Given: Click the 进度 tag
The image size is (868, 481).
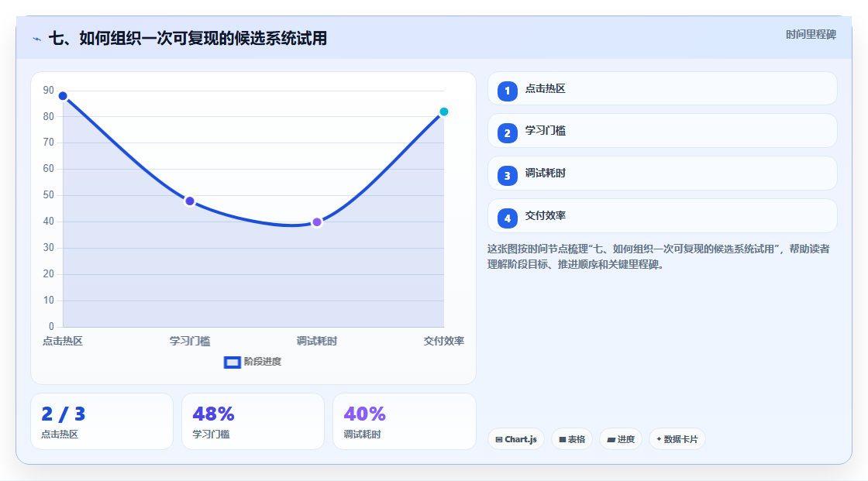Looking at the screenshot, I should (621, 439).
